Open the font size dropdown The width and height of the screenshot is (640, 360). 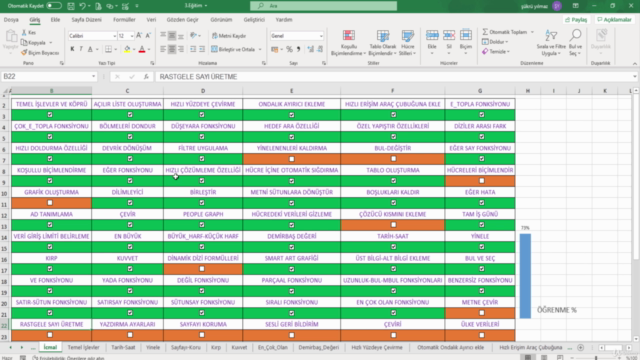[x=131, y=36]
